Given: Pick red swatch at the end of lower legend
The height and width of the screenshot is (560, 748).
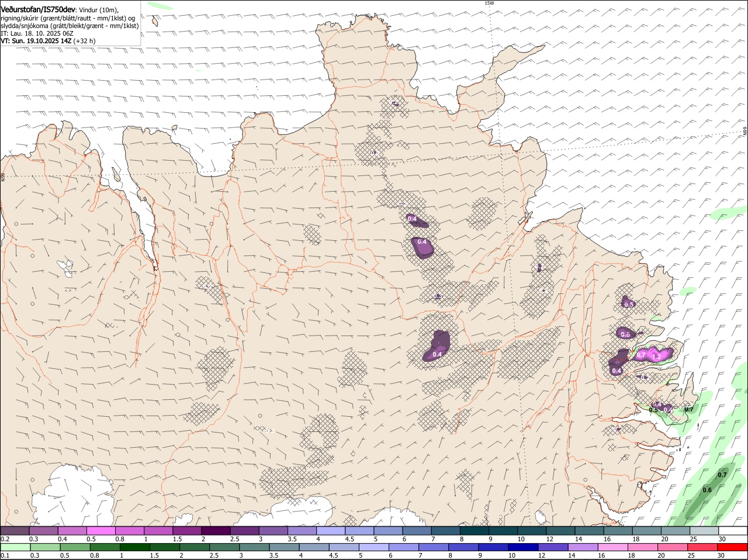Looking at the screenshot, I should point(733,547).
